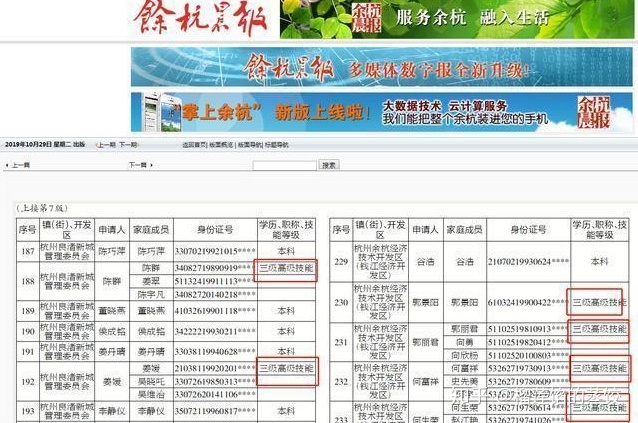The height and width of the screenshot is (423, 638).
Task: Click 本科 in row 189
Action: (286, 311)
